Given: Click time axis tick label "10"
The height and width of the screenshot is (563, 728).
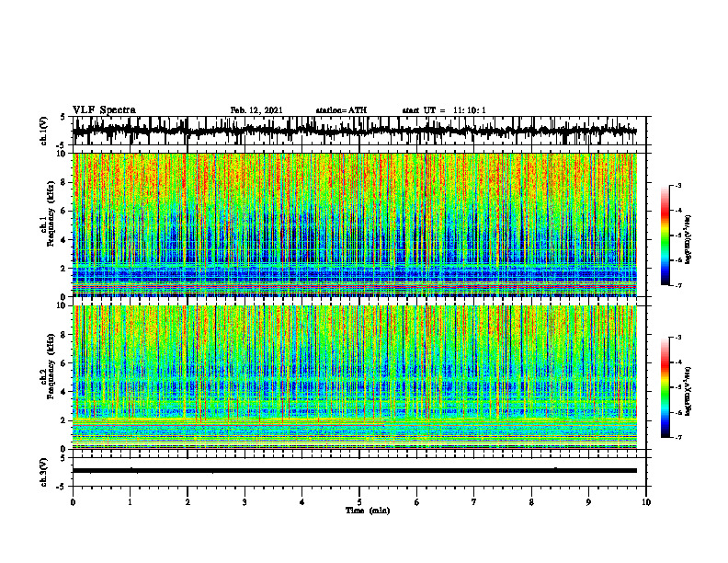Looking at the screenshot, I should [x=646, y=502].
